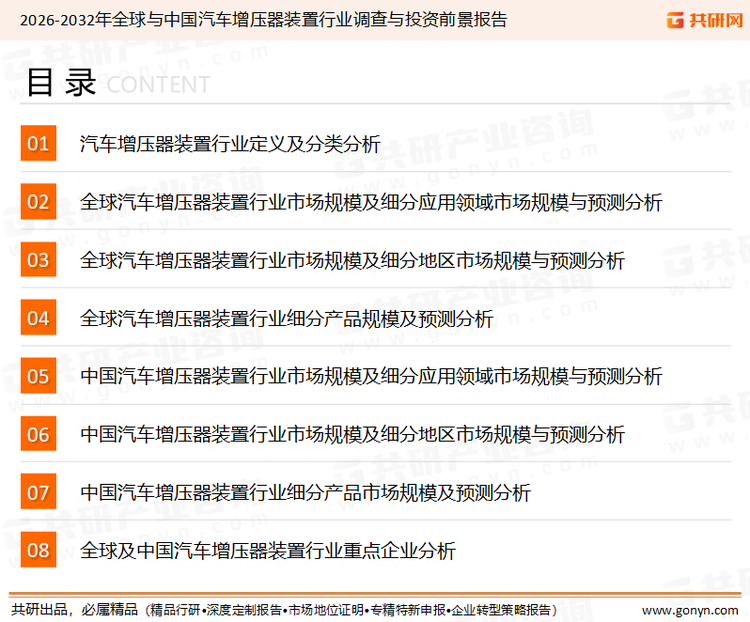Click the footer slogan 共研出品，必属精品
The height and width of the screenshot is (622, 750).
pyautogui.click(x=75, y=610)
